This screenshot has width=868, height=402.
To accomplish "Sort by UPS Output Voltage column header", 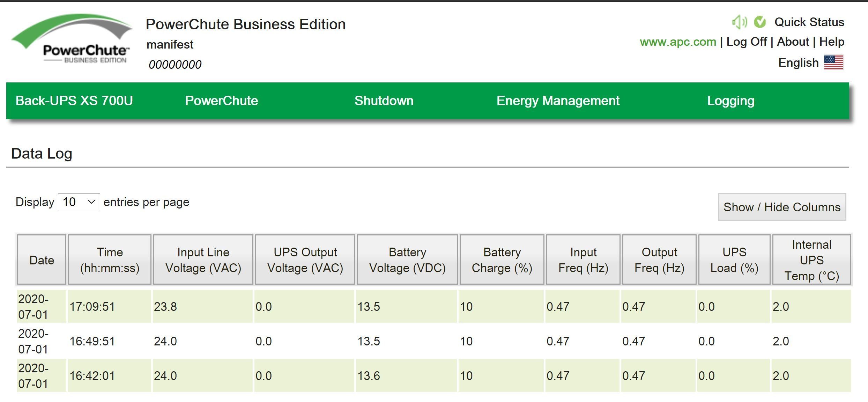I will tap(305, 260).
